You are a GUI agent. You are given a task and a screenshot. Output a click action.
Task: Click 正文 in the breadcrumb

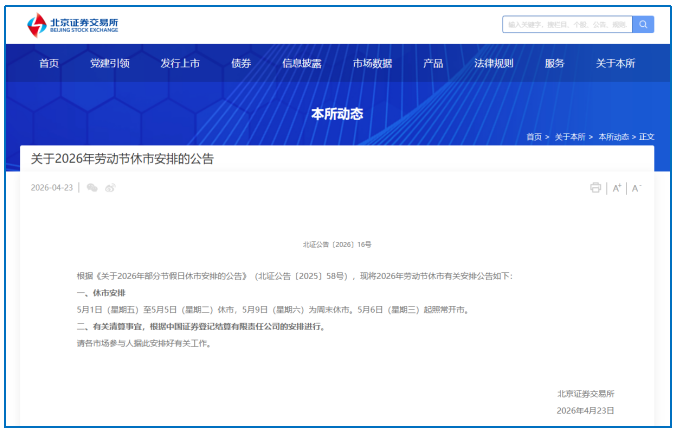coord(647,137)
